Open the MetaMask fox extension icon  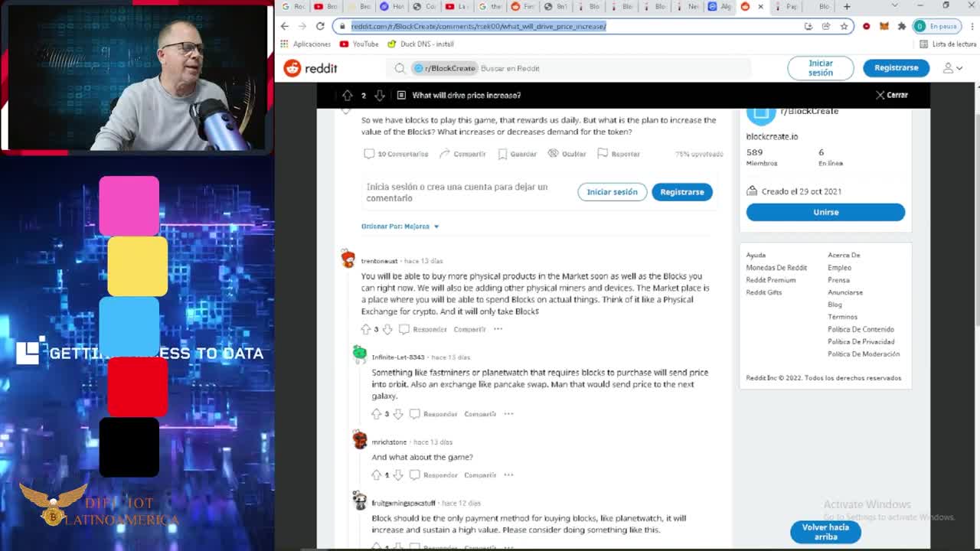[884, 26]
